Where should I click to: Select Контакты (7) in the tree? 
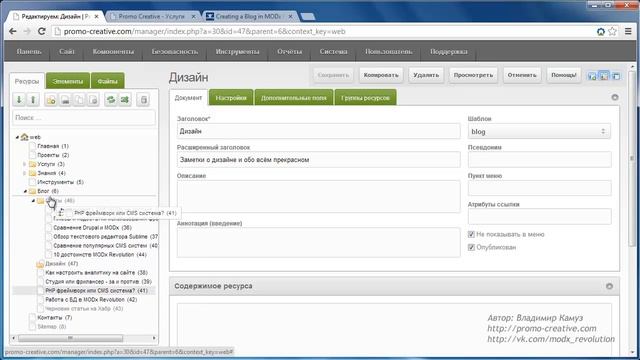tap(54, 318)
